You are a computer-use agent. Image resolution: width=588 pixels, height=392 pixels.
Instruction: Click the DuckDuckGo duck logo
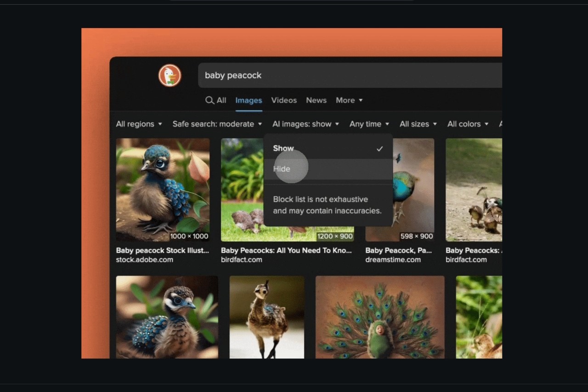[x=170, y=75]
